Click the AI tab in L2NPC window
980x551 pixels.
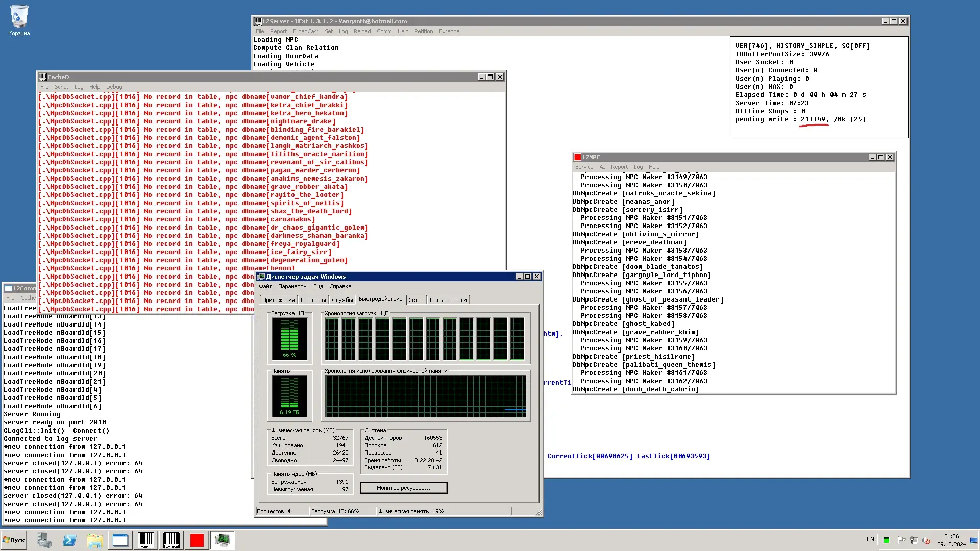tap(601, 167)
